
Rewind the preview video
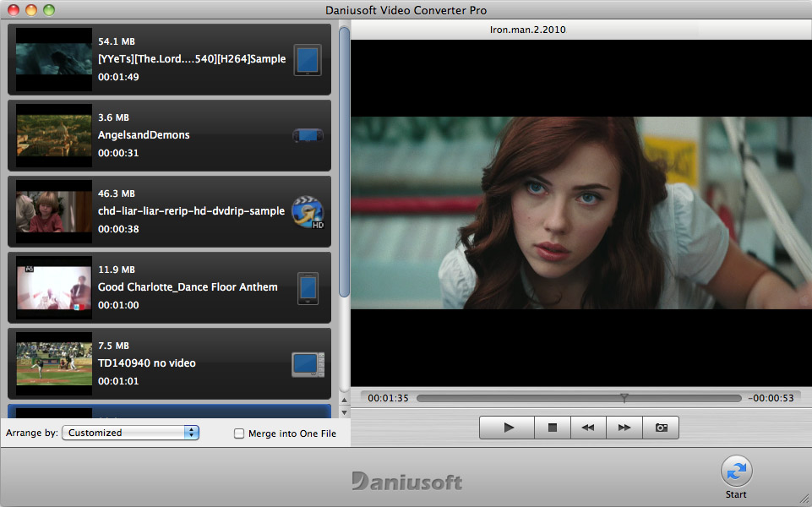pos(588,428)
